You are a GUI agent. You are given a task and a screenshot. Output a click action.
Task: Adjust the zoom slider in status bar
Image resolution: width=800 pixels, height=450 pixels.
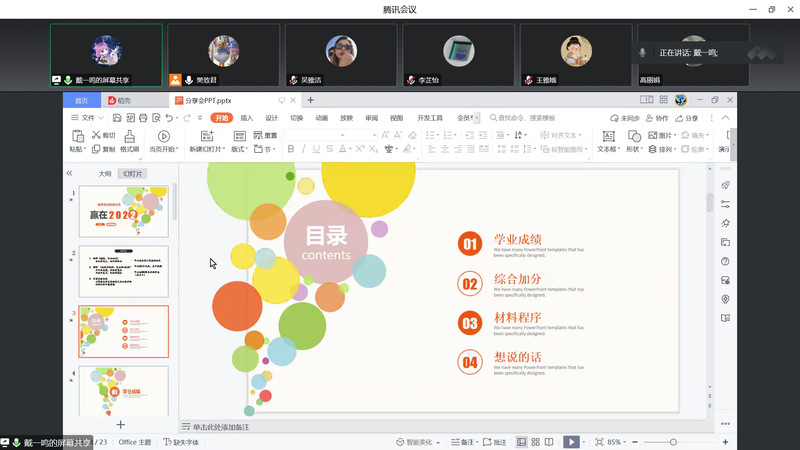(673, 442)
